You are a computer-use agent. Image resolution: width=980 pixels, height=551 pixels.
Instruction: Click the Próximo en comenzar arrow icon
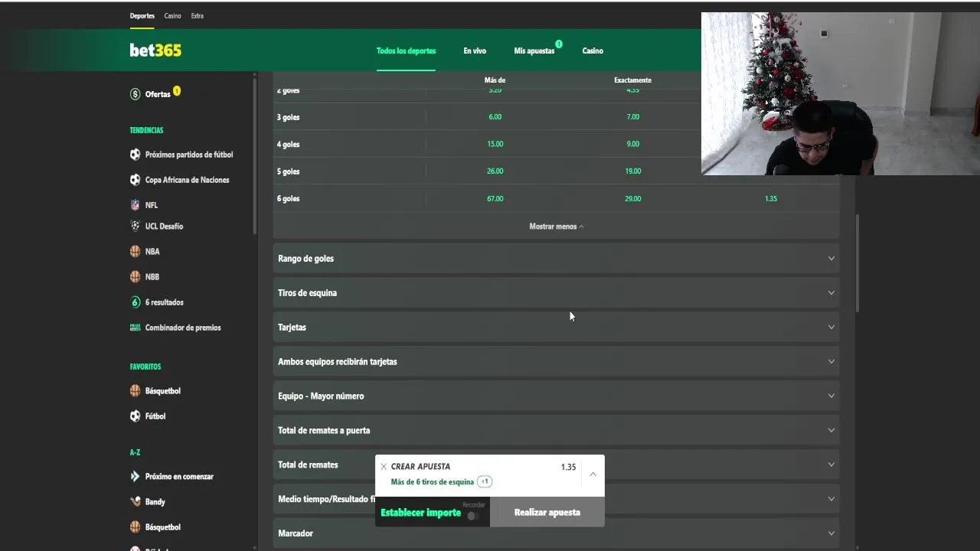[136, 476]
